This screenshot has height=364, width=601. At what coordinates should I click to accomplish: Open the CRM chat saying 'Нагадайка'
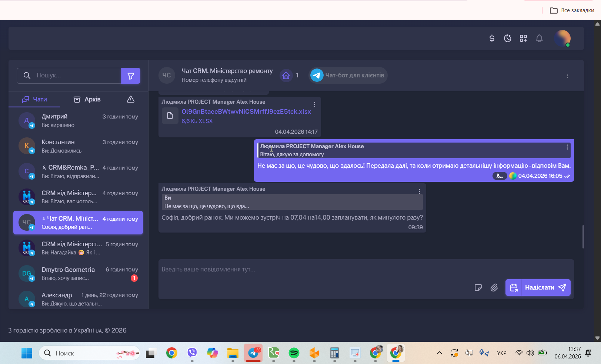pos(78,248)
